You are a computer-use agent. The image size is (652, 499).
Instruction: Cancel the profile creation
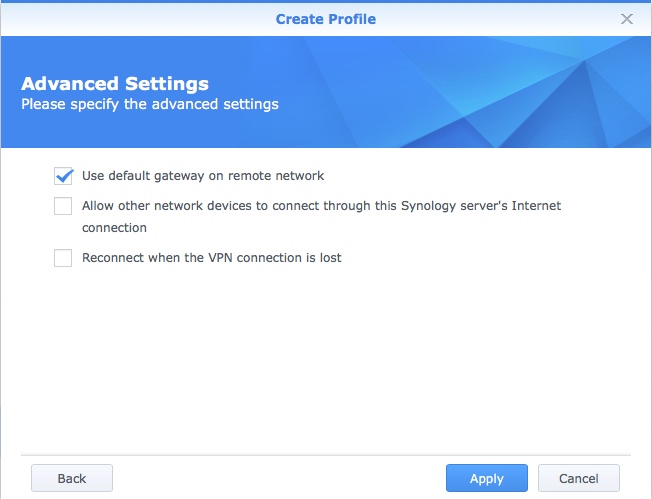tap(578, 478)
